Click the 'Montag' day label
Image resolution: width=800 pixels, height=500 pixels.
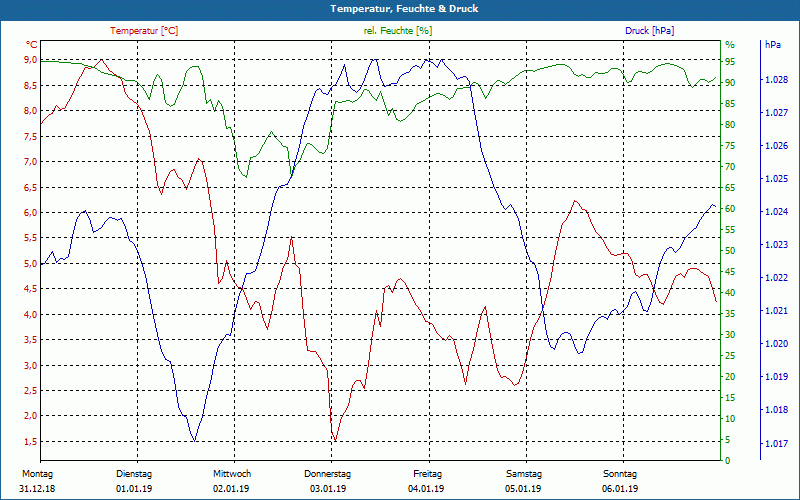[x=37, y=474]
